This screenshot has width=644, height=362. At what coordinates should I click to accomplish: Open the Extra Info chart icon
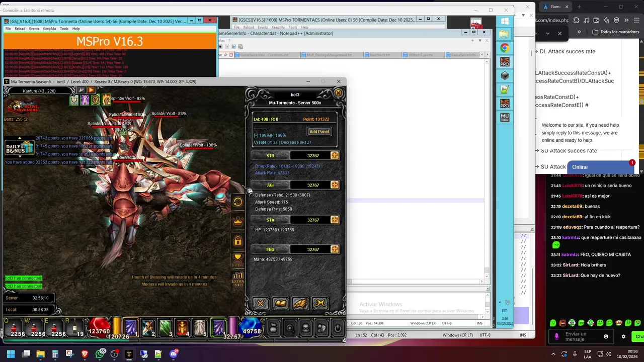coord(238,278)
